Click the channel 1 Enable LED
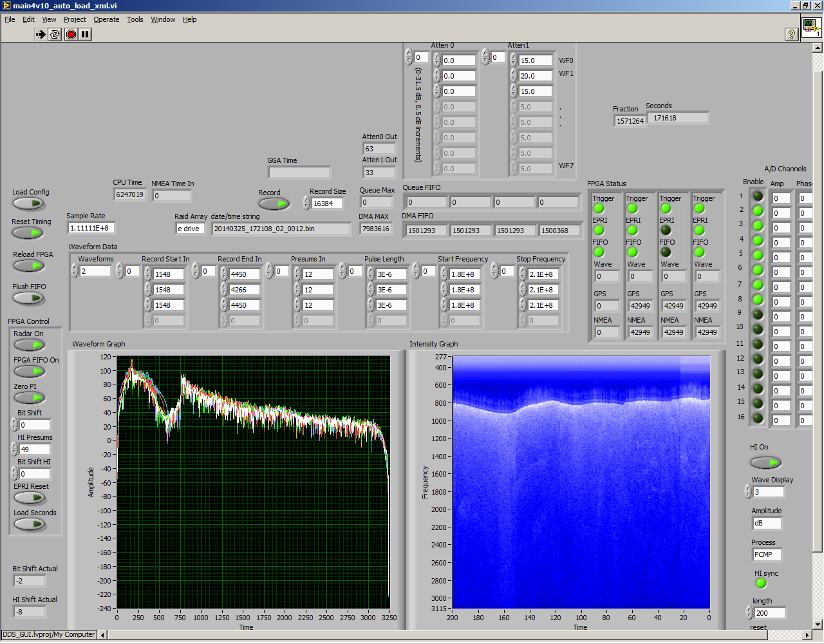This screenshot has height=644, width=824. 758,196
